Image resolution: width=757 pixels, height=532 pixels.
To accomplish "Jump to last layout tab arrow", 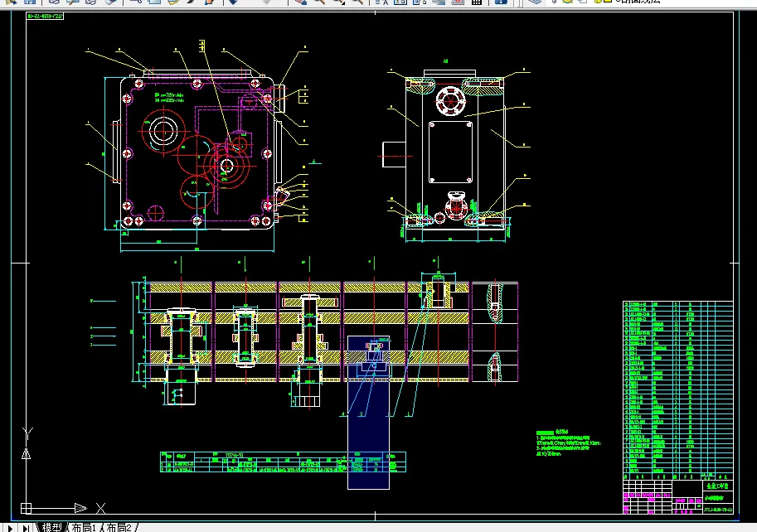I will (26, 528).
